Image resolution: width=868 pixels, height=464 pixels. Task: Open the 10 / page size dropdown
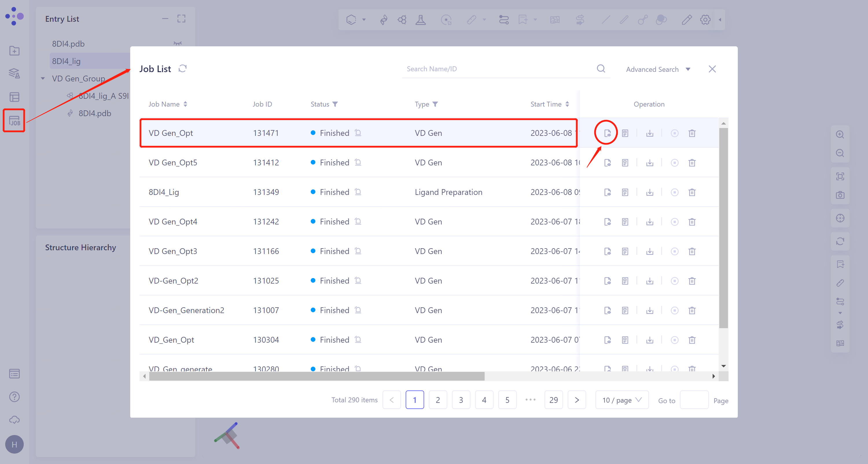pyautogui.click(x=622, y=400)
